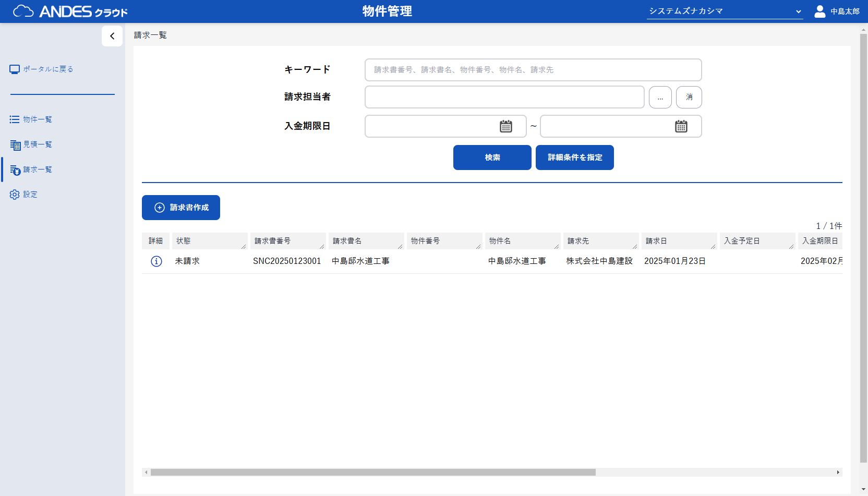The image size is (868, 496).
Task: Open the calendar picker for the end date
Action: pyautogui.click(x=681, y=126)
